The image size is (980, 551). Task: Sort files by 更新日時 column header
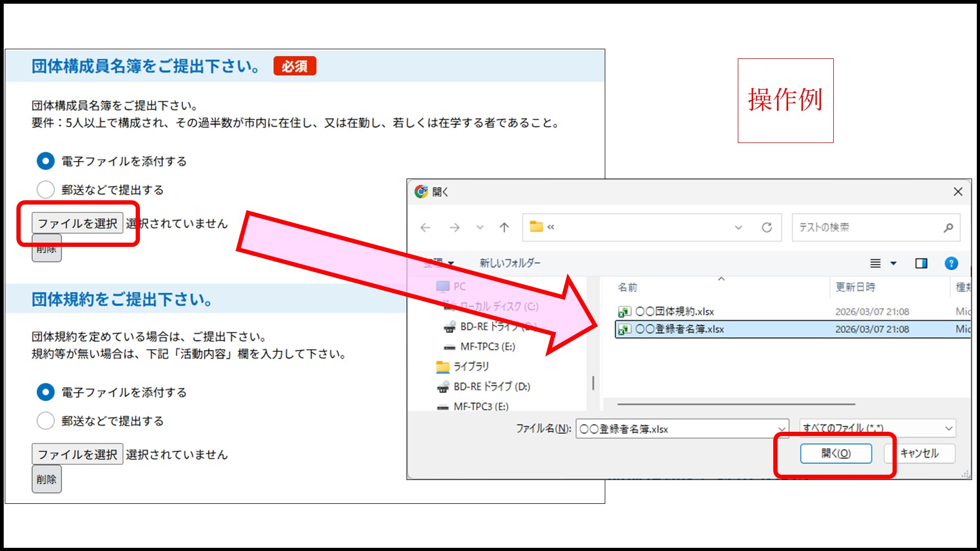855,287
